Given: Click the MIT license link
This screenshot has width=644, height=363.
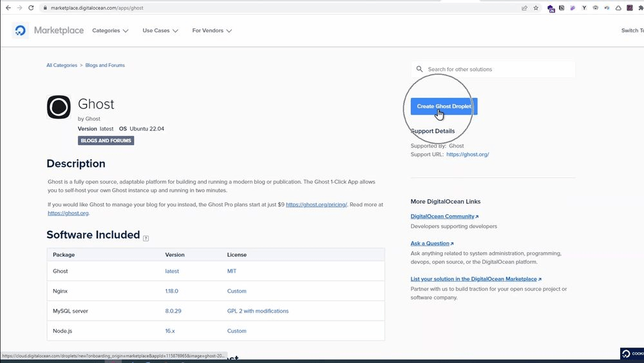Looking at the screenshot, I should pyautogui.click(x=232, y=271).
